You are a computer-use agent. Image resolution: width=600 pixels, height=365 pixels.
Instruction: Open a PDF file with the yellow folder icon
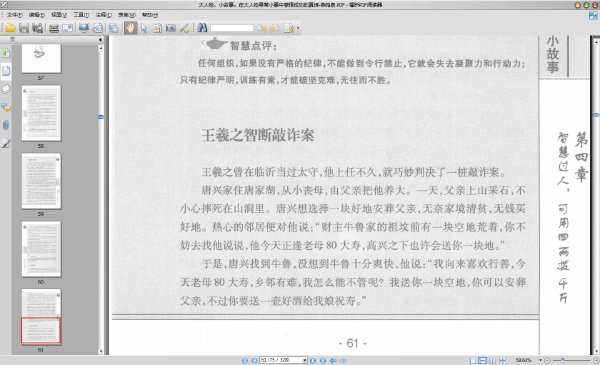tap(10, 28)
